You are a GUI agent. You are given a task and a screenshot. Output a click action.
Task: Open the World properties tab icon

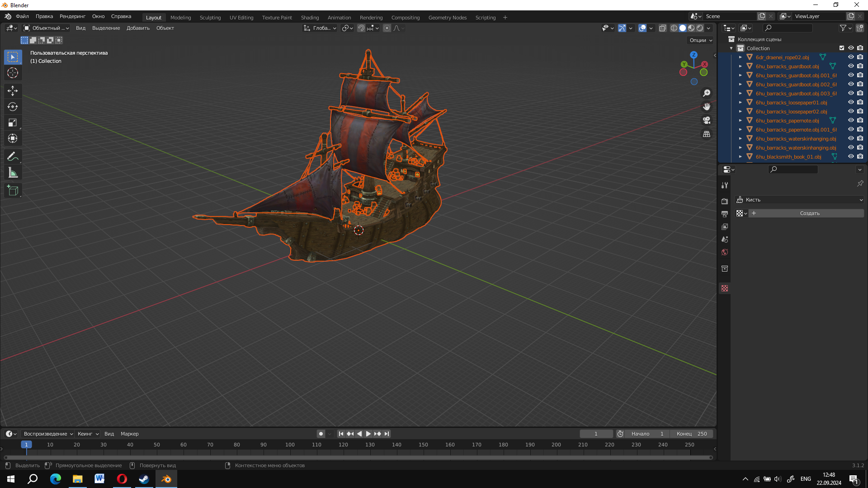pyautogui.click(x=725, y=252)
